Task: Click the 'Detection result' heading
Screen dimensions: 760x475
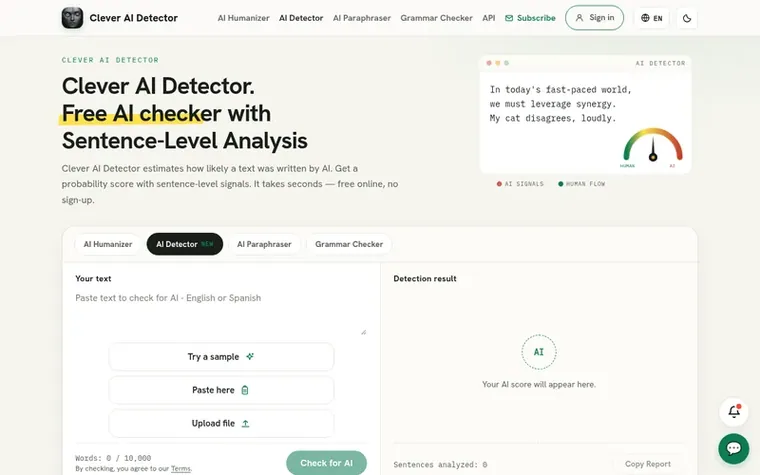Action: click(425, 279)
